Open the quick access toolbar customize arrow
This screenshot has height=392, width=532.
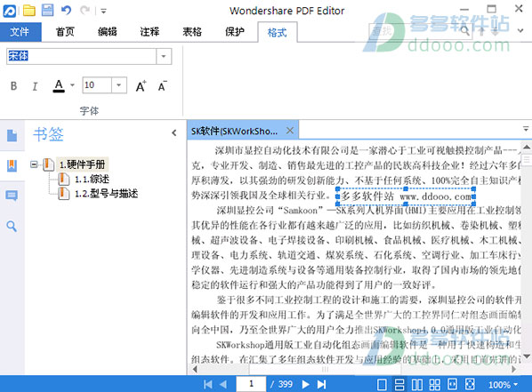coord(103,12)
